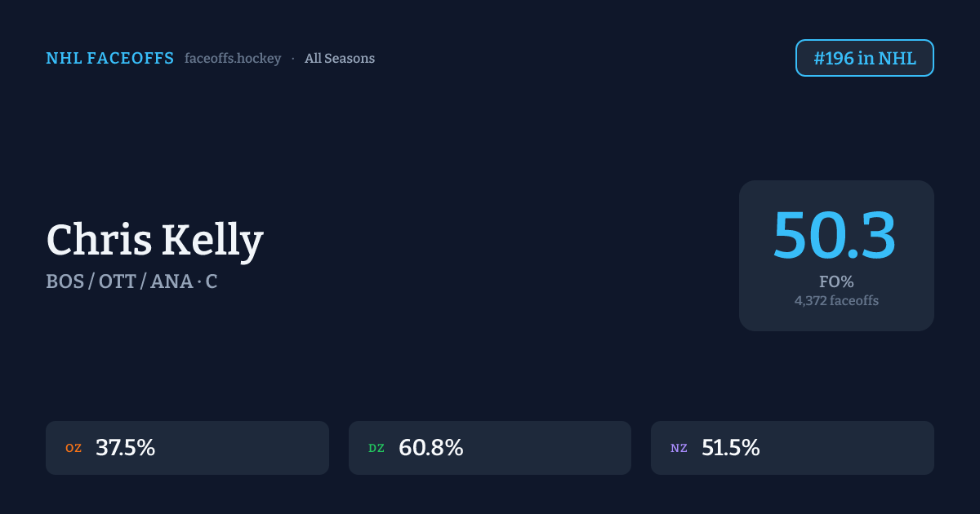Click the orange OZ zone tag
Image resolution: width=980 pixels, height=514 pixels.
click(74, 448)
